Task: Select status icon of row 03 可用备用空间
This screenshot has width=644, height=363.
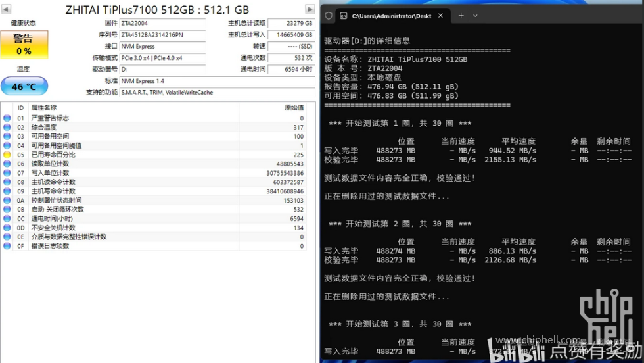Action: (7, 136)
